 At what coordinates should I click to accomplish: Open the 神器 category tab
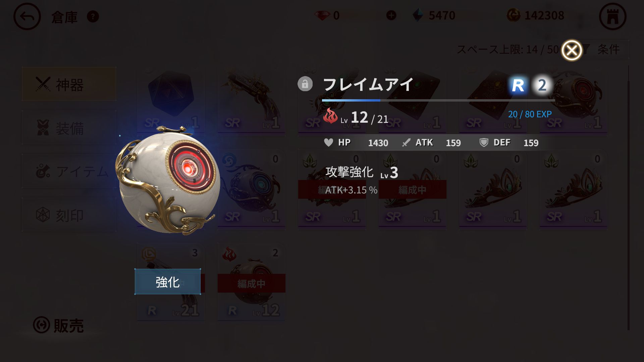(69, 84)
